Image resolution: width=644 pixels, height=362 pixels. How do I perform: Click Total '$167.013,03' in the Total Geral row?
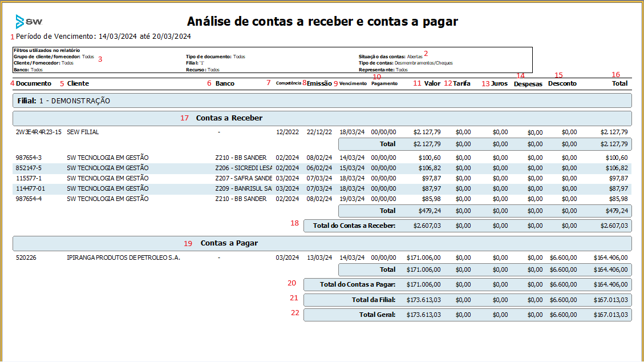pos(611,315)
